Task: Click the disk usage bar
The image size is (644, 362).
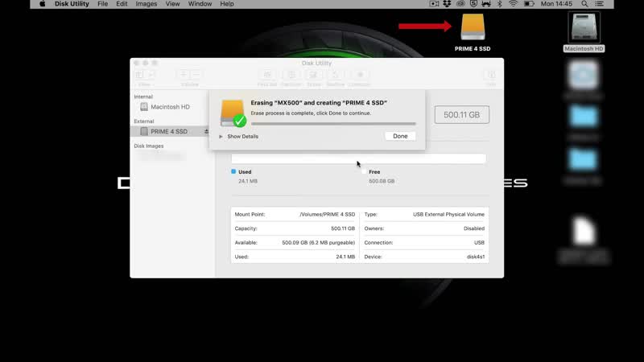Action: [x=358, y=158]
